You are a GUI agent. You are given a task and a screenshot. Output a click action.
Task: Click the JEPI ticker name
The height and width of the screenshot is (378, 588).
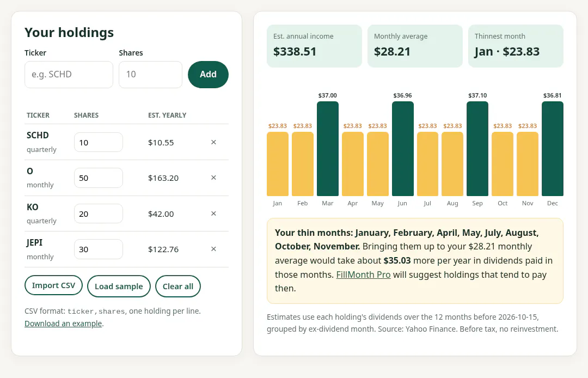(x=34, y=242)
